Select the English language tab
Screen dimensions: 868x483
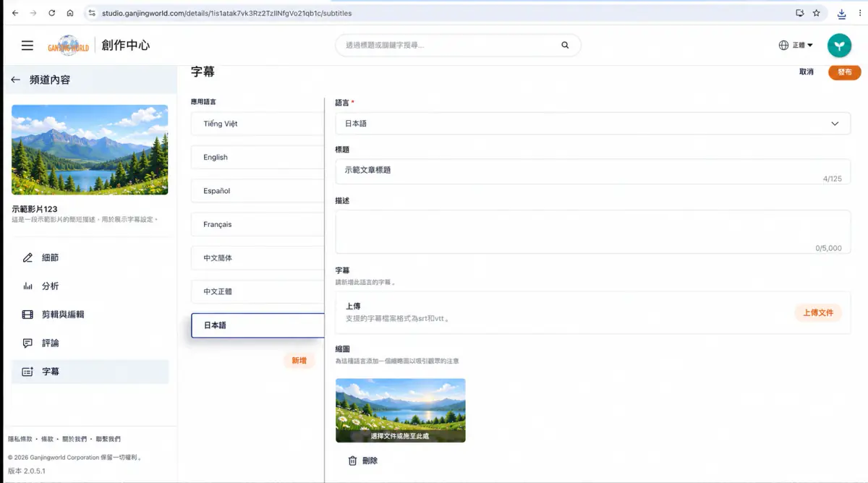pyautogui.click(x=258, y=157)
